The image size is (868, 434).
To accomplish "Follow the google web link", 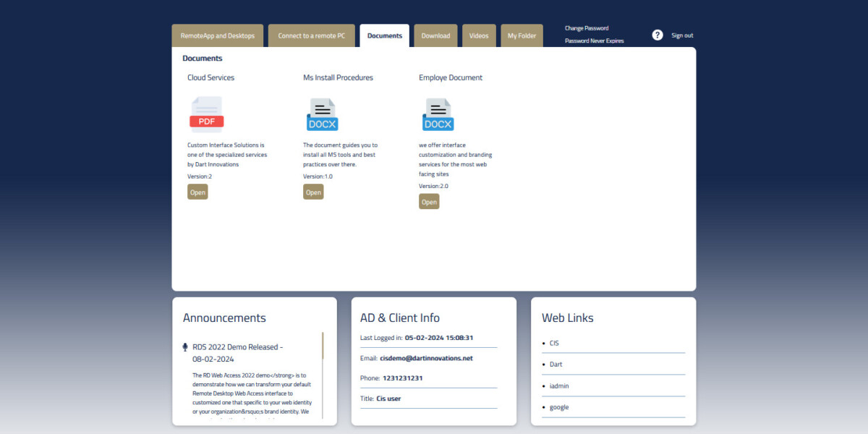I will 559,407.
